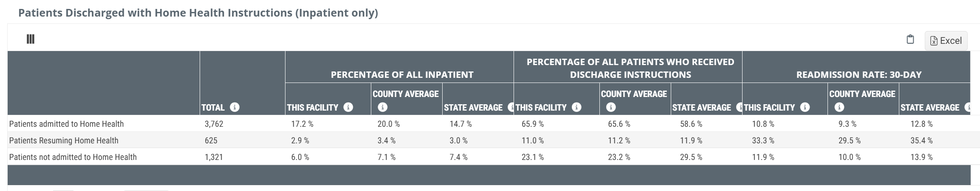Image resolution: width=980 pixels, height=191 pixels.
Task: Click the 3,762 total value cell
Action: click(214, 124)
